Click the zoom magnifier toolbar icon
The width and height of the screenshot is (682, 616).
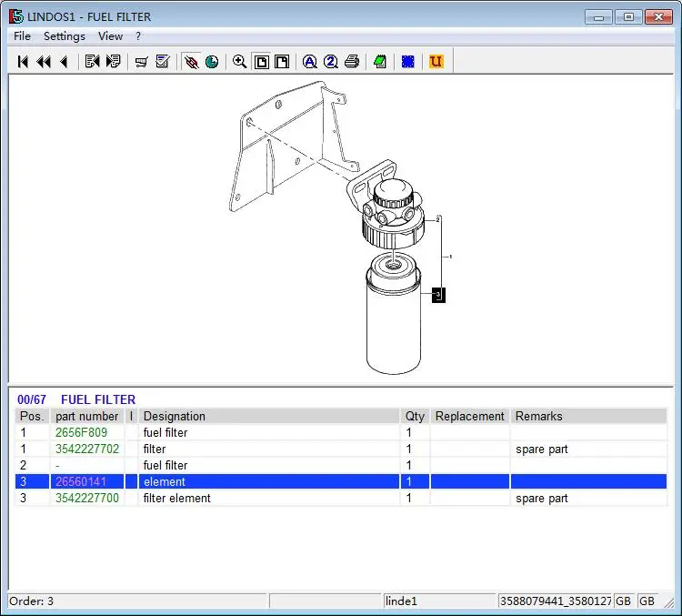tap(240, 62)
